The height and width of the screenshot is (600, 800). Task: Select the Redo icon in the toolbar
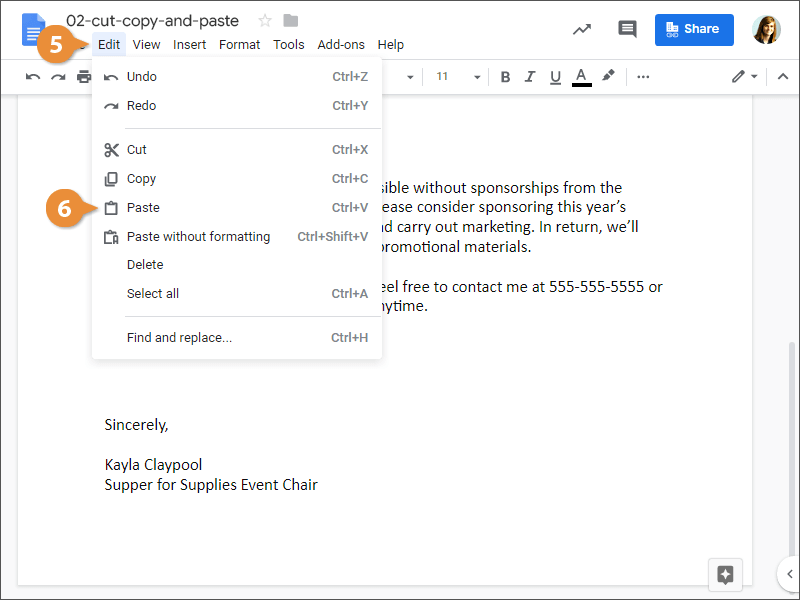[x=57, y=76]
